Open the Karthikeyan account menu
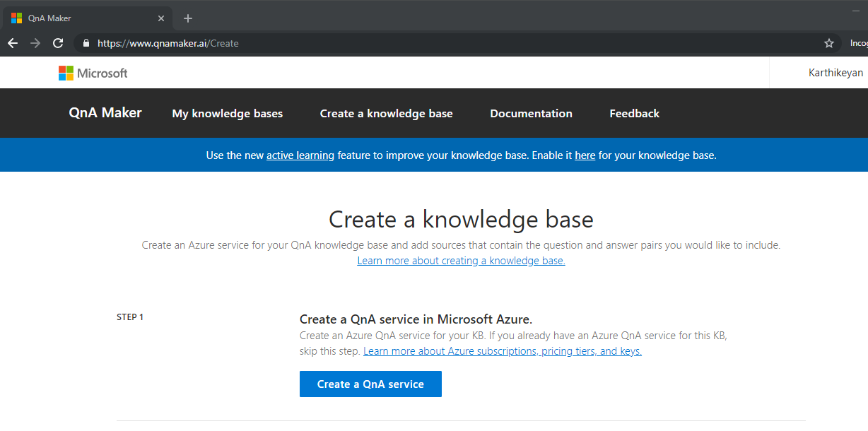This screenshot has height=431, width=868. point(836,73)
